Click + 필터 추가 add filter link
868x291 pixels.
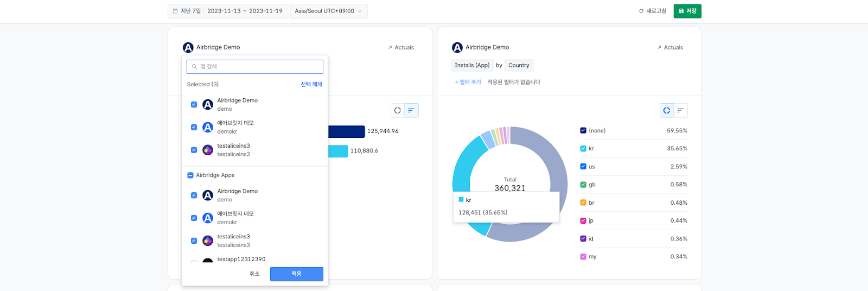pyautogui.click(x=468, y=82)
